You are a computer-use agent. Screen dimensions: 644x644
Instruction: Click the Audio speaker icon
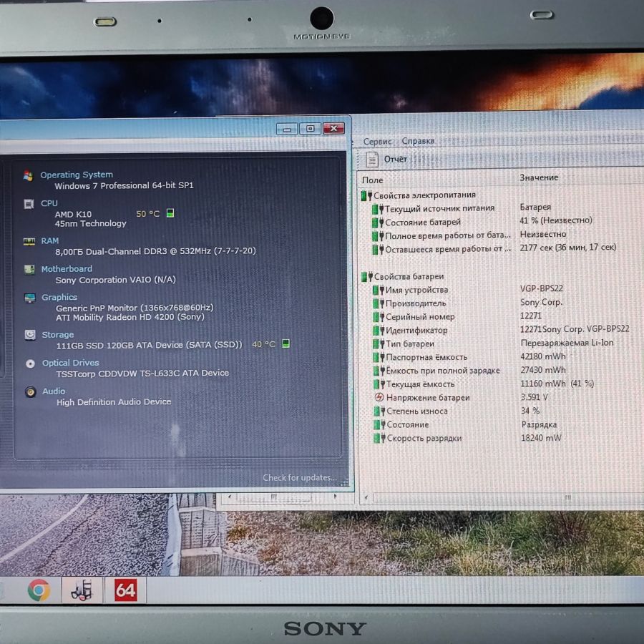point(30,392)
